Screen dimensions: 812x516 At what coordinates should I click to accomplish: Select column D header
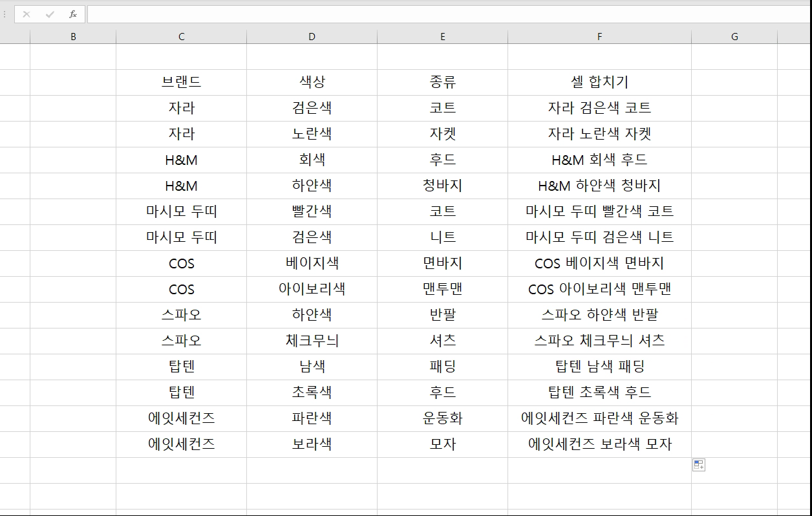[x=312, y=37]
